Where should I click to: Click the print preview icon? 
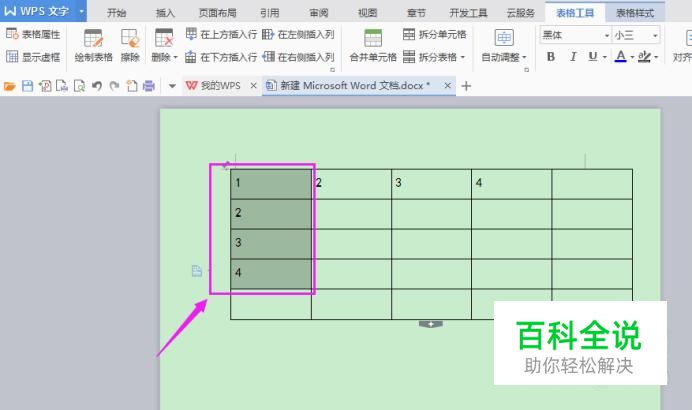79,86
